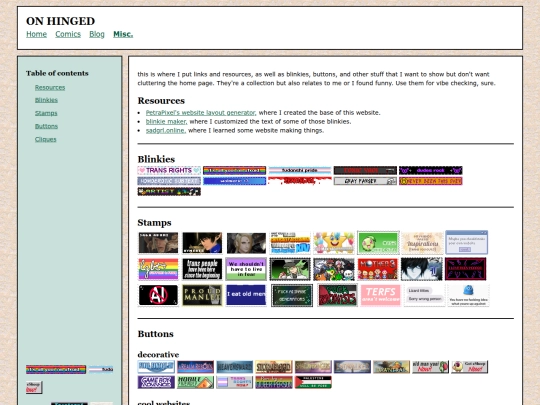
Task: Click the crossed-out AI stamp
Action: pyautogui.click(x=158, y=295)
